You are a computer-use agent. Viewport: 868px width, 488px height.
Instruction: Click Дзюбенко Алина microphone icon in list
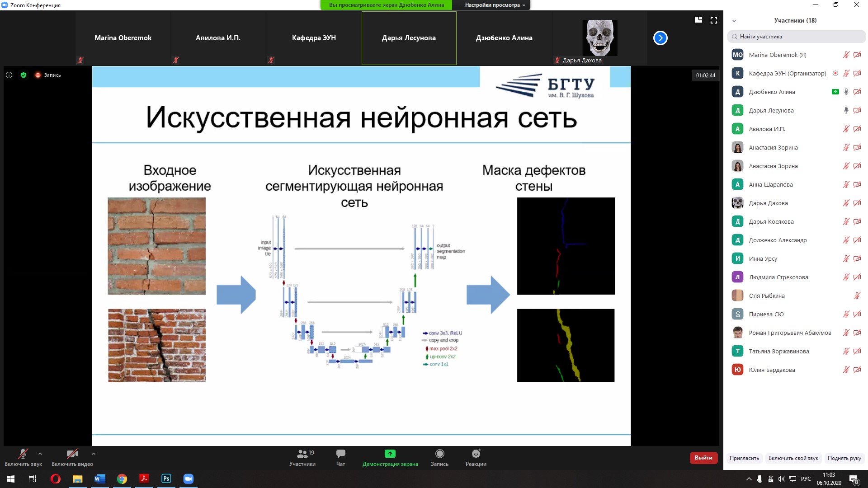(846, 92)
